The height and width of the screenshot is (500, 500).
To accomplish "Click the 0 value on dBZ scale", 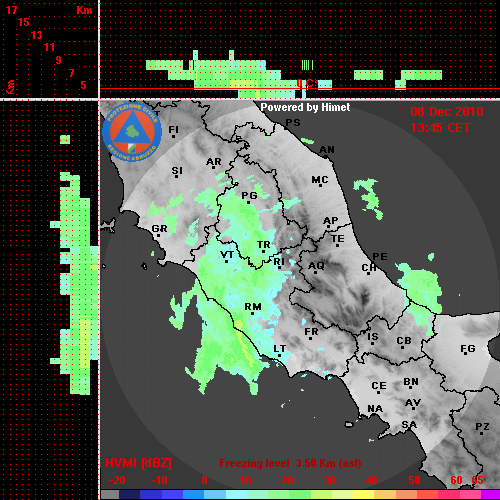I will click(x=204, y=480).
